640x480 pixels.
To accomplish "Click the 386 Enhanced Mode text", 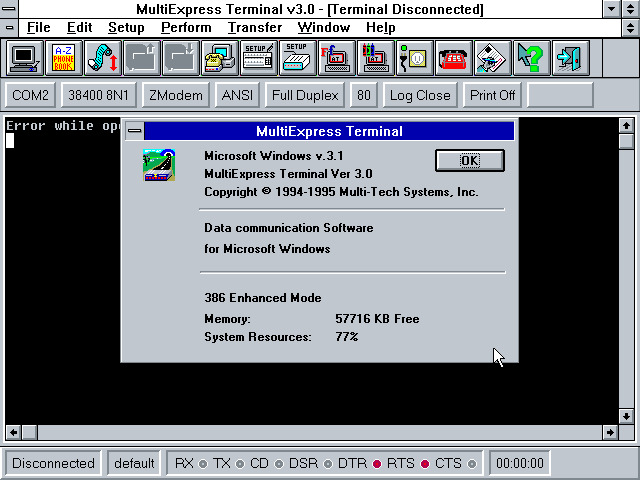I will point(263,298).
